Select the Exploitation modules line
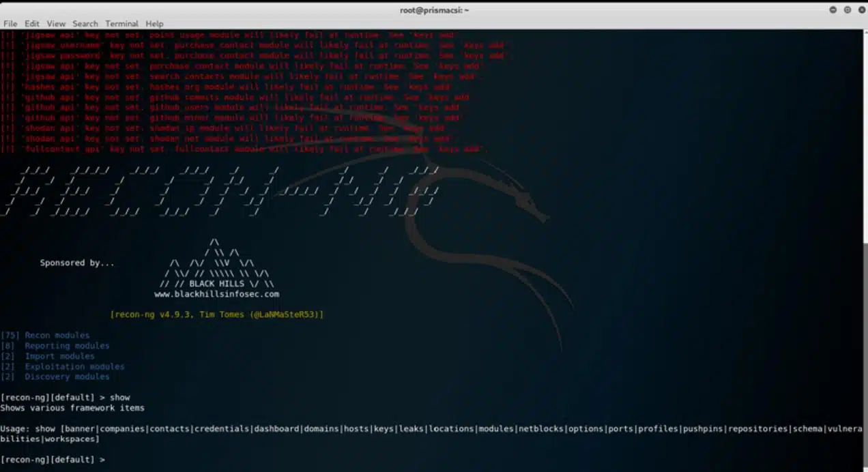868x472 pixels. [x=62, y=366]
